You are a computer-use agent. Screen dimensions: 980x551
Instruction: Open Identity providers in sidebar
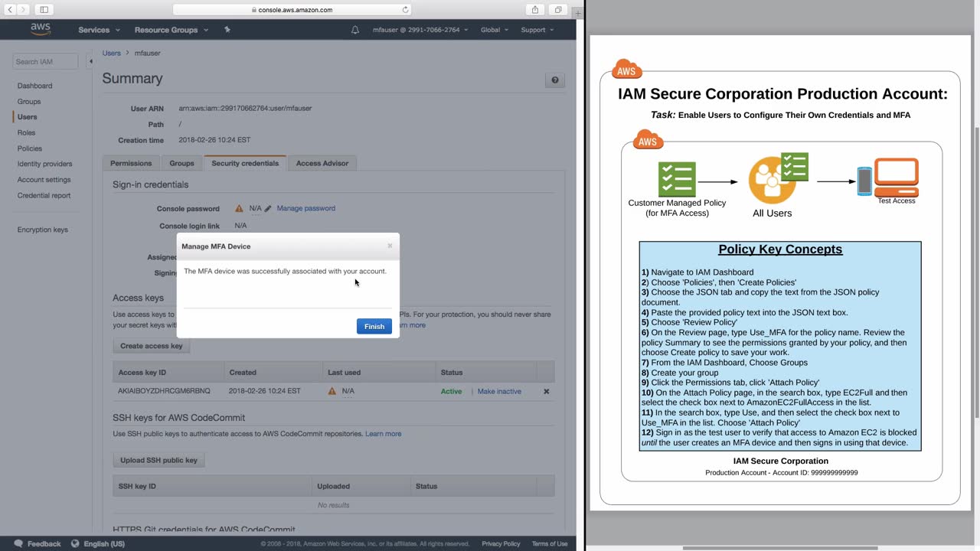coord(45,164)
